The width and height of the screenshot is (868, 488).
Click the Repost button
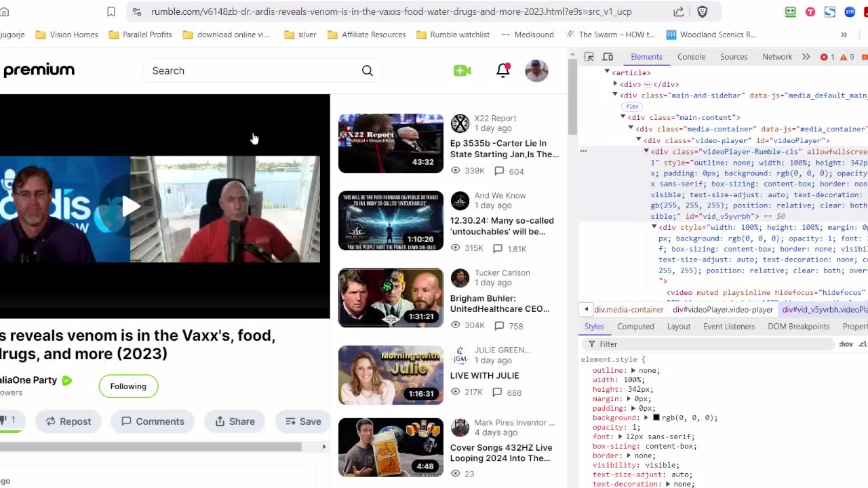(68, 422)
